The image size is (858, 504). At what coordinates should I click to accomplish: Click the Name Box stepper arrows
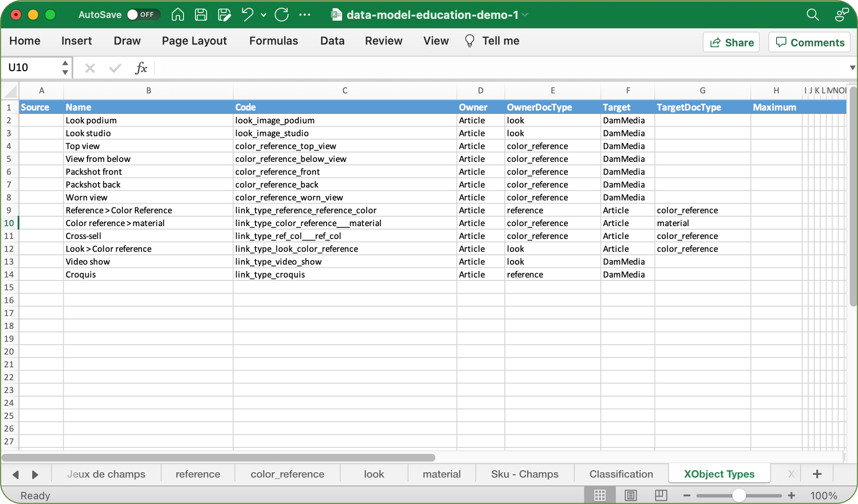(65, 68)
